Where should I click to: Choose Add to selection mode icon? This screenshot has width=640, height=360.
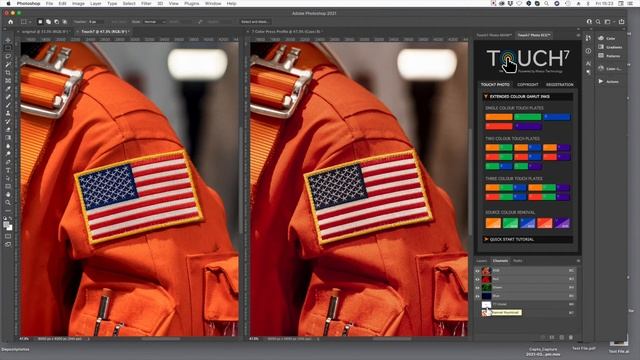coord(48,22)
